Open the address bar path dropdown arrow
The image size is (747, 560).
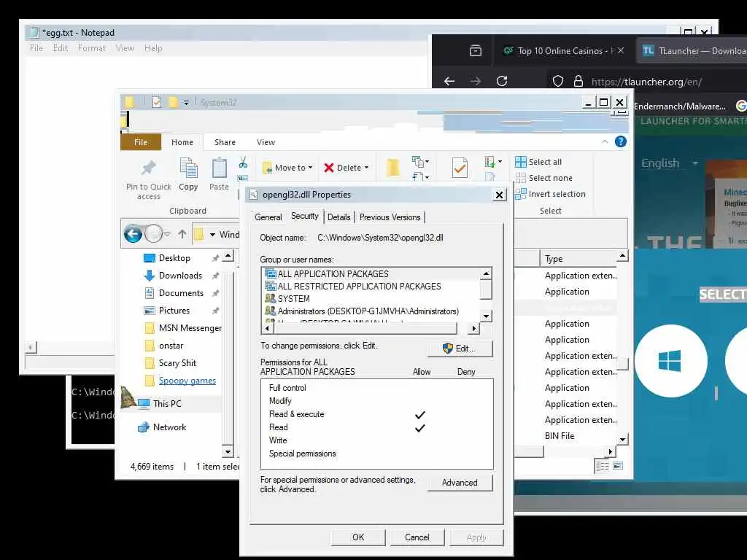pos(212,234)
